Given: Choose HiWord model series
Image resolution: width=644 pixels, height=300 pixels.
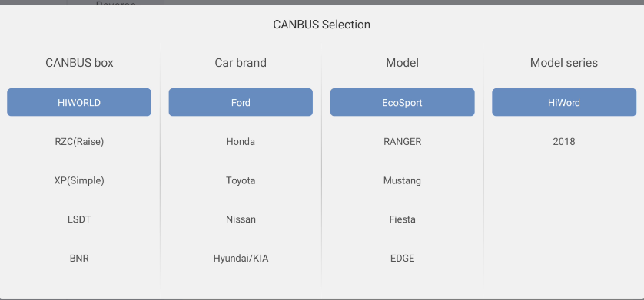Looking at the screenshot, I should tap(564, 102).
